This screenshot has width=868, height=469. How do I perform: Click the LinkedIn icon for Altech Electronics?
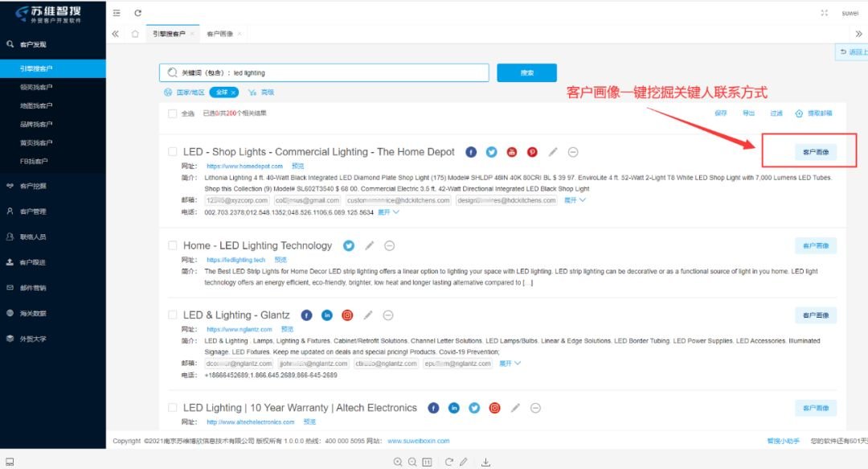click(454, 409)
